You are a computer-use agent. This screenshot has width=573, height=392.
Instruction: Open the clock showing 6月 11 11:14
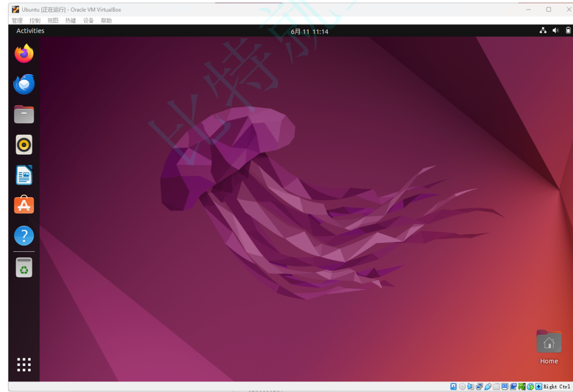[309, 31]
